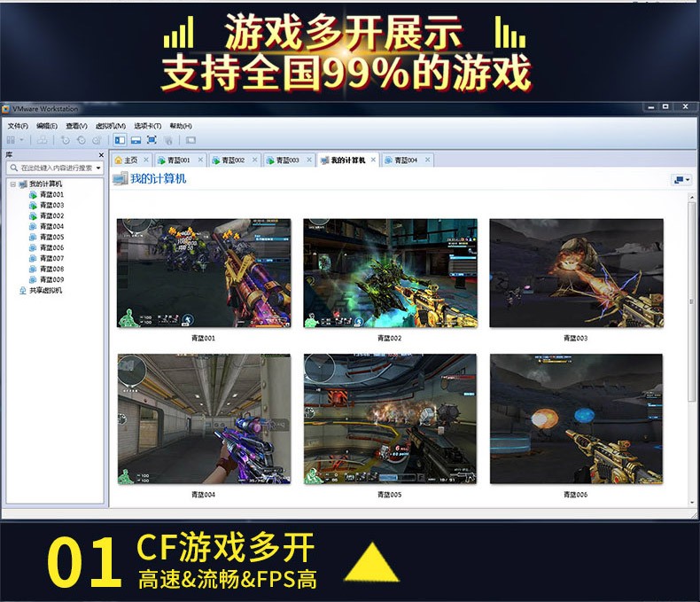Click the scroll down arrow of thumbnail view
Screen dimensions: 700x602
[692, 503]
